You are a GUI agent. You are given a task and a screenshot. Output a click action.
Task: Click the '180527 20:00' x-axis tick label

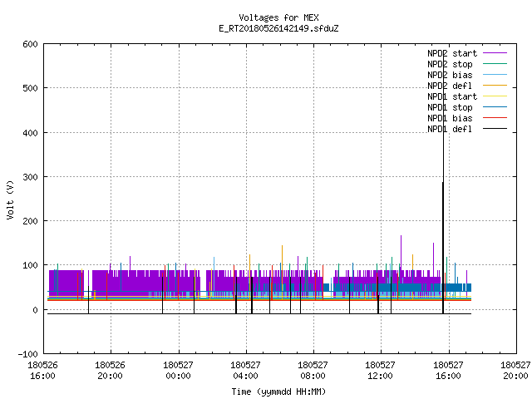[515, 371]
